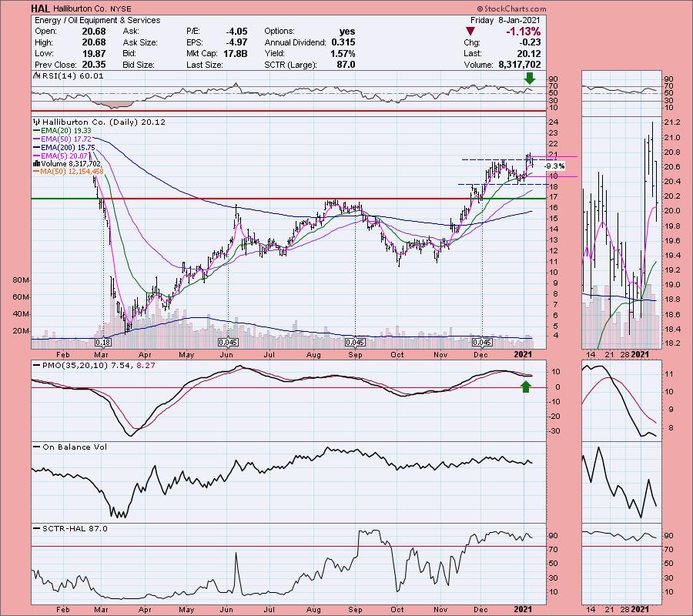
Task: Click the Annual Dividend value 0.315
Action: pos(343,42)
